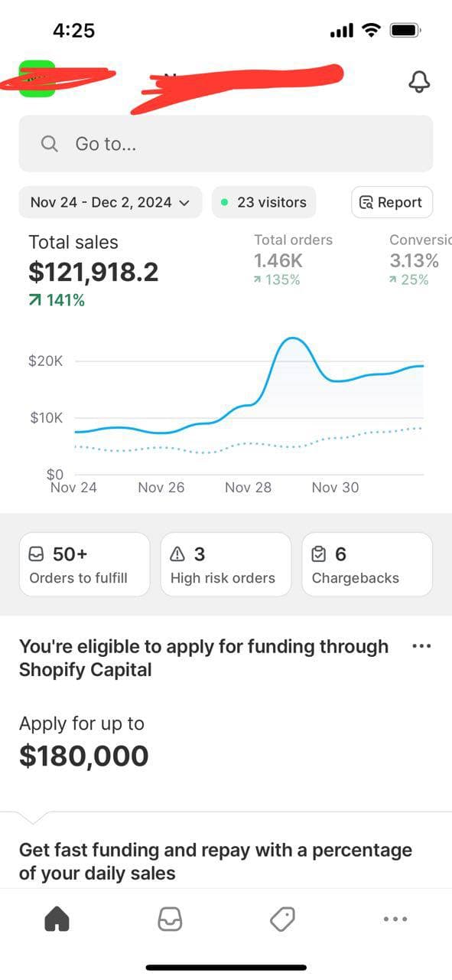Tap the notifications bell icon
Screen dimensions: 452x980
(419, 81)
